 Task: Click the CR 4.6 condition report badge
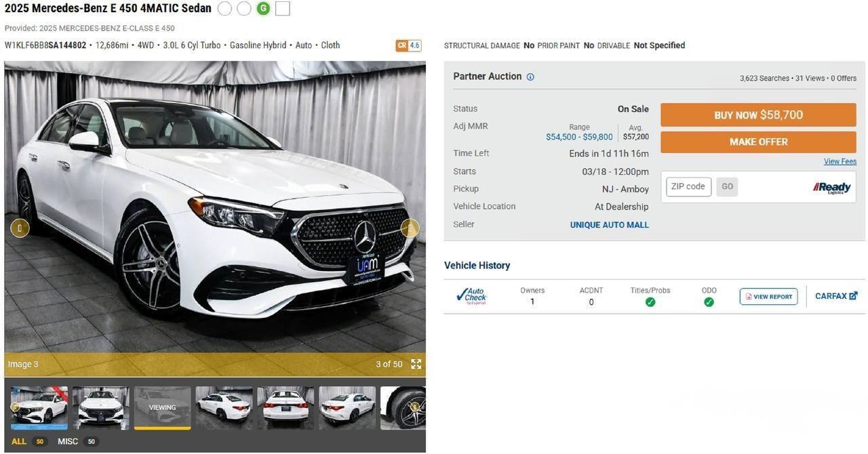click(408, 45)
